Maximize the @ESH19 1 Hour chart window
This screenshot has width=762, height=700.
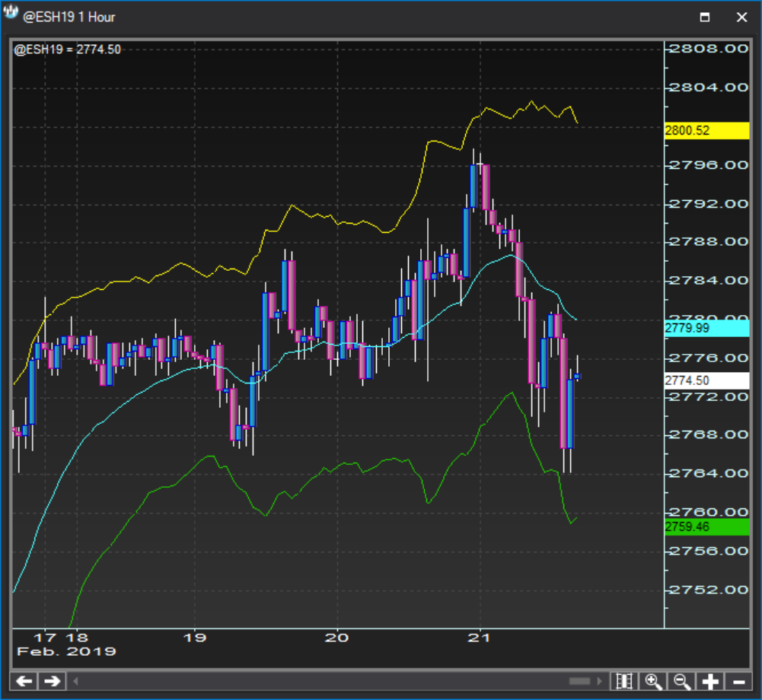(705, 17)
